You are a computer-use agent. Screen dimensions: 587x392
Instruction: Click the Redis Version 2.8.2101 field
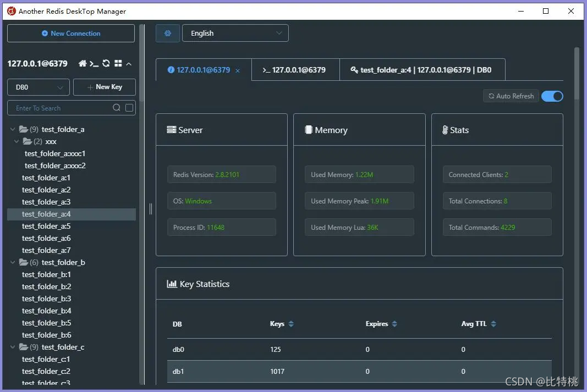click(222, 175)
